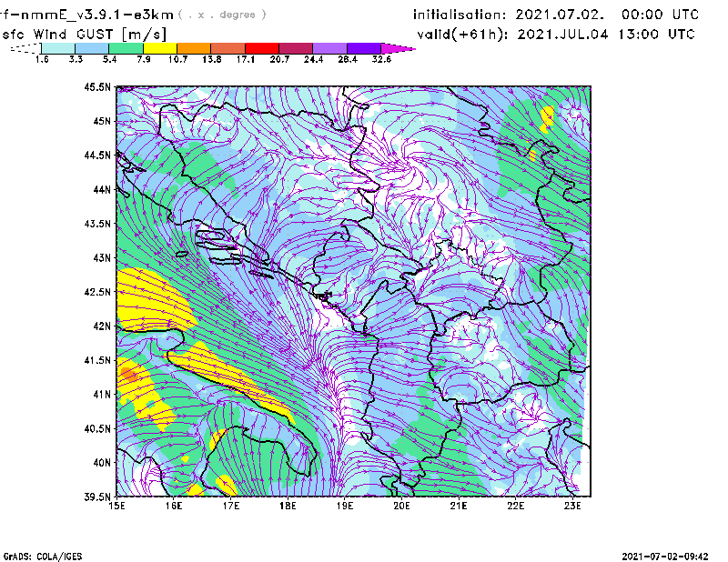728x562 pixels.
Task: Click the legend value 24.4
Action: point(313,59)
